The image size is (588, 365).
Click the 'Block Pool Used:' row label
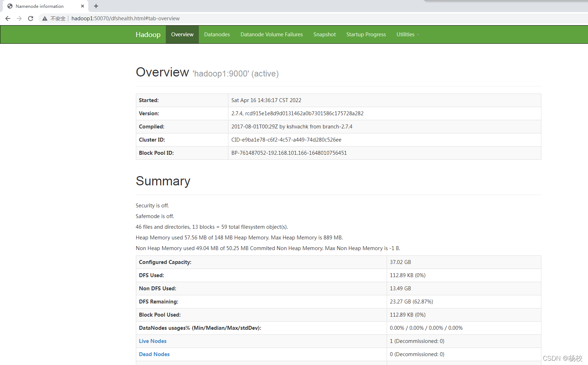tap(160, 315)
